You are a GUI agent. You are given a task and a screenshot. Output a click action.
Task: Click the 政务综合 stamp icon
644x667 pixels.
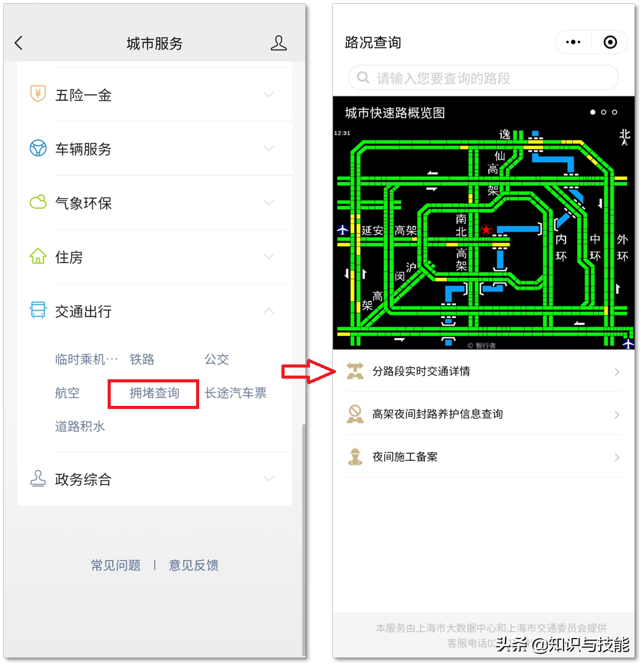coord(38,478)
